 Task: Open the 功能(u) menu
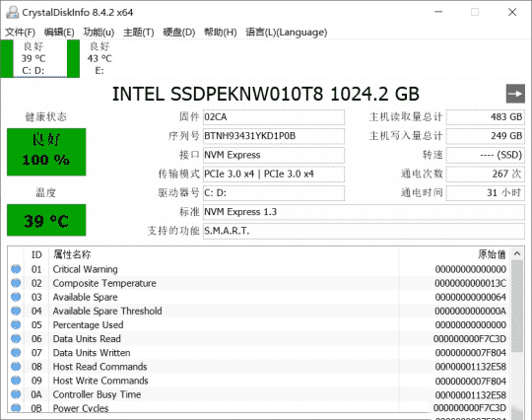click(x=99, y=33)
